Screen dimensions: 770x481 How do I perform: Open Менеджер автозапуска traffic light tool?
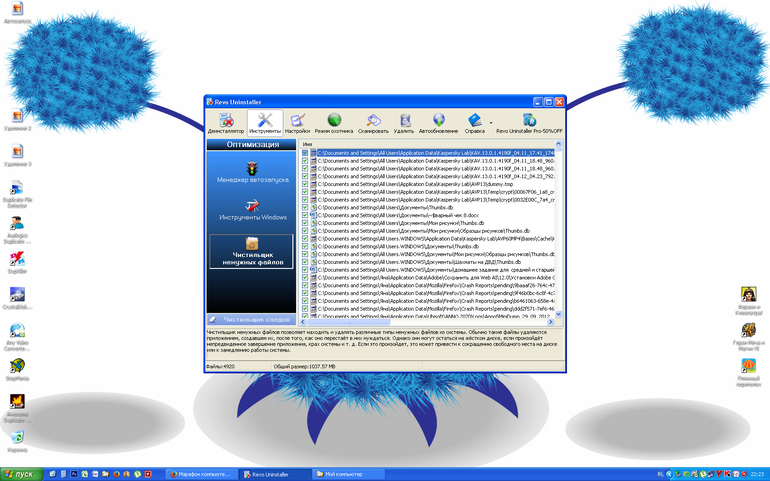[252, 172]
